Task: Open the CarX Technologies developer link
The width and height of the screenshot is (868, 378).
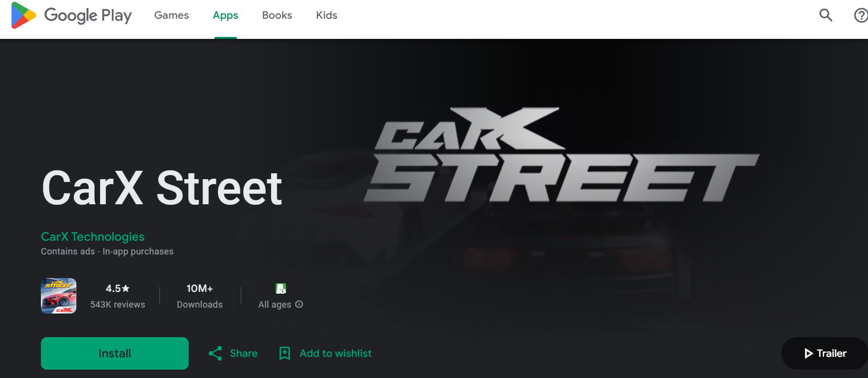Action: (93, 237)
